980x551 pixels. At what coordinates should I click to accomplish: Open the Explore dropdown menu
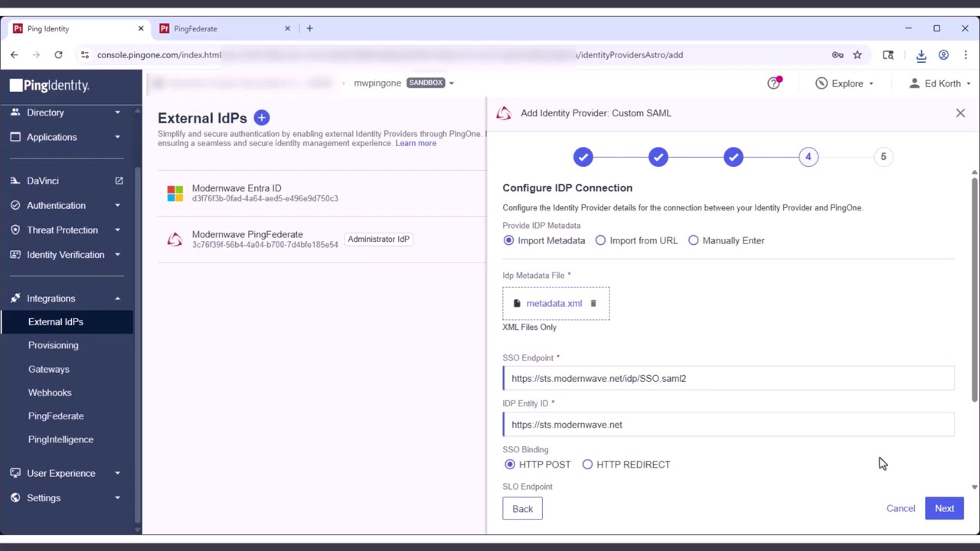pyautogui.click(x=845, y=83)
